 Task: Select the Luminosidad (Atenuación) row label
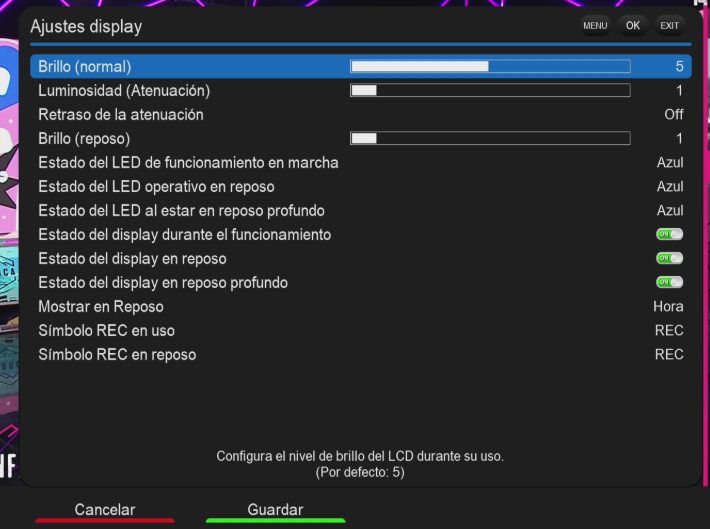(124, 91)
